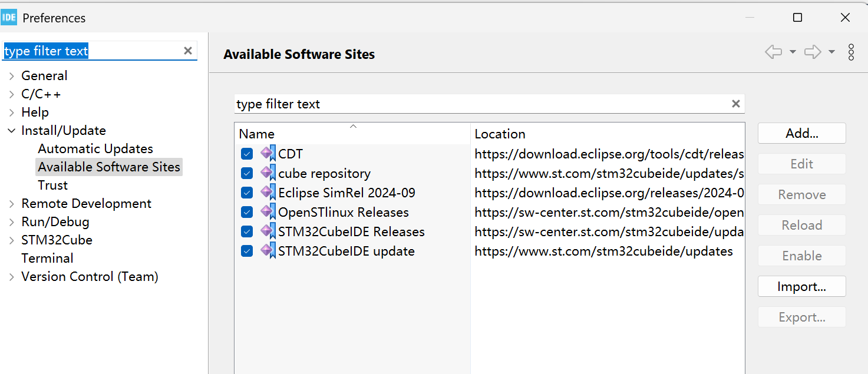Click the IDE icon in the title bar
868x374 pixels.
pos(9,17)
